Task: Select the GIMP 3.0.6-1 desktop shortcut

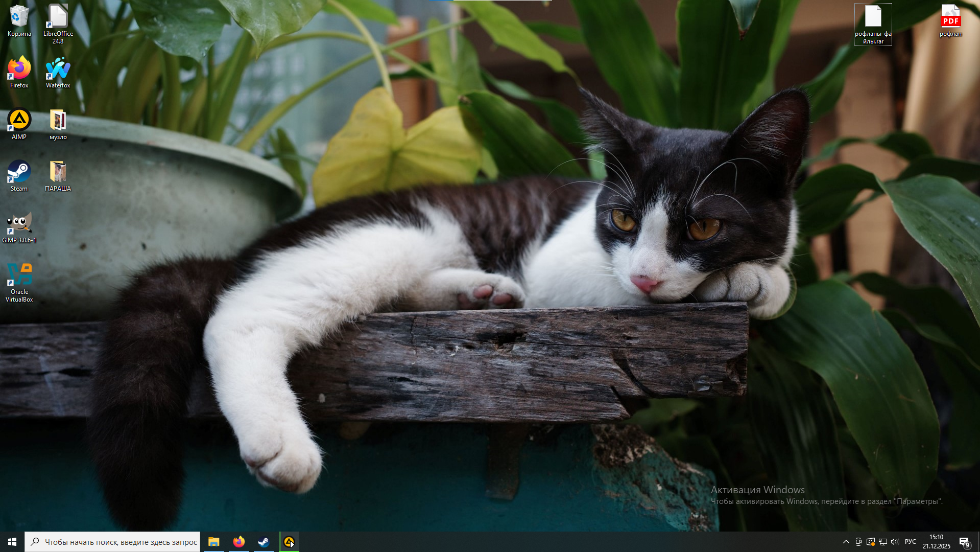Action: pos(19,227)
